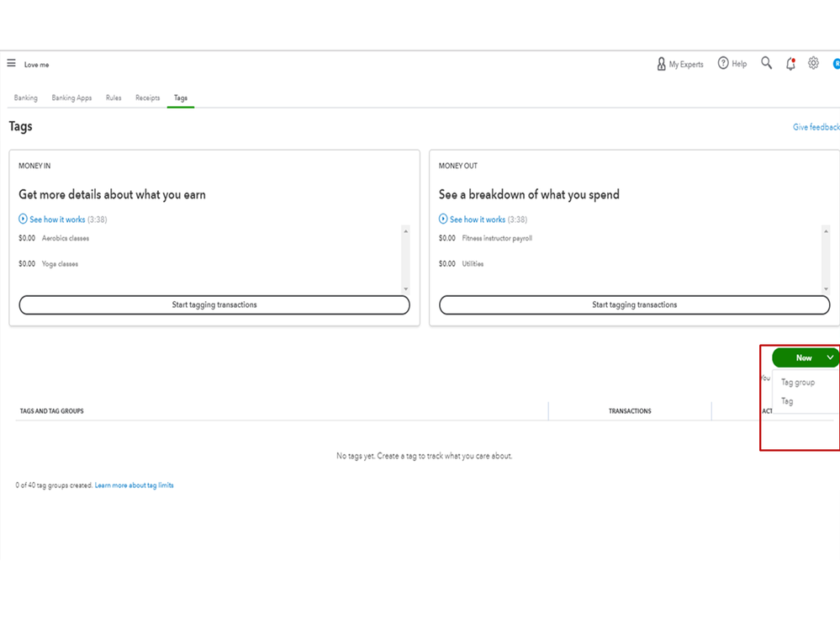Image resolution: width=840 pixels, height=630 pixels.
Task: Start tagging transactions in Money Out
Action: [634, 304]
